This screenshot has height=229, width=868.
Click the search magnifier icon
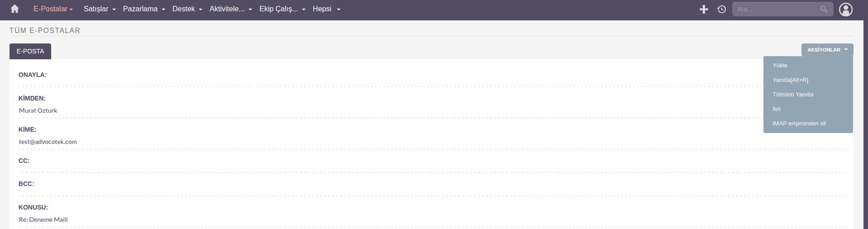tap(824, 9)
